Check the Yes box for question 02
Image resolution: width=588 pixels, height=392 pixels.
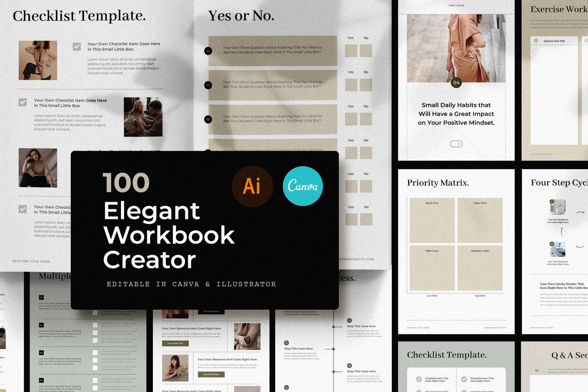[x=351, y=85]
